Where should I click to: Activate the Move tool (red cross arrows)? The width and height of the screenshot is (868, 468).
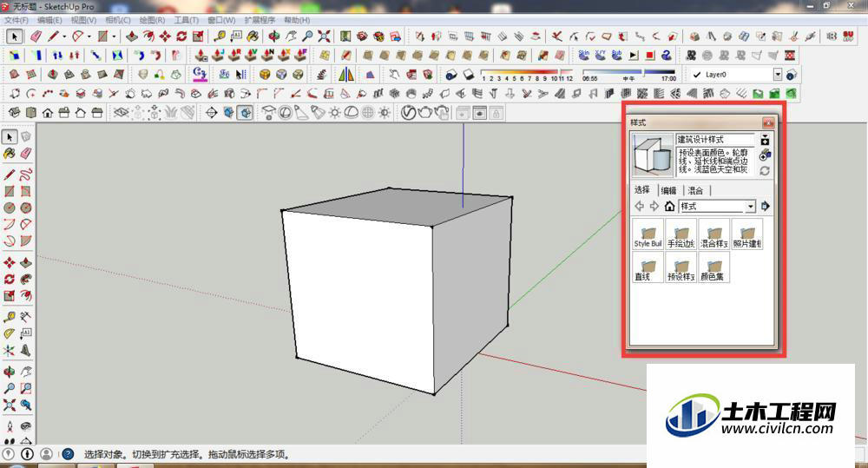165,36
